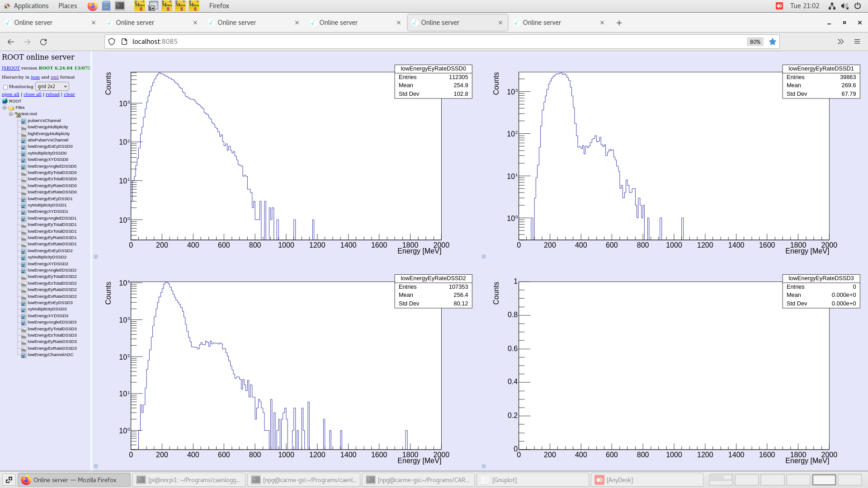Image resolution: width=868 pixels, height=488 pixels.
Task: Click the page reload icon in toolbar
Action: [43, 42]
